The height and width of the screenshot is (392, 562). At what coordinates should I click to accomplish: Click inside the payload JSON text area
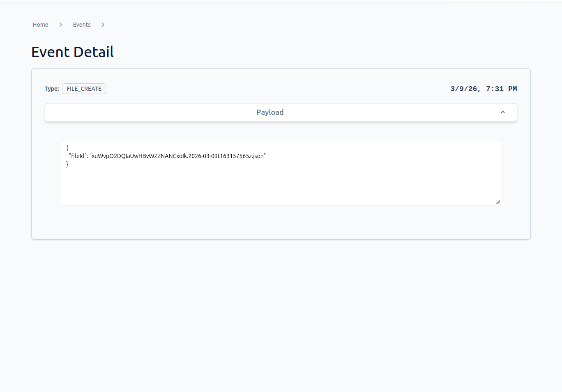pos(281,172)
